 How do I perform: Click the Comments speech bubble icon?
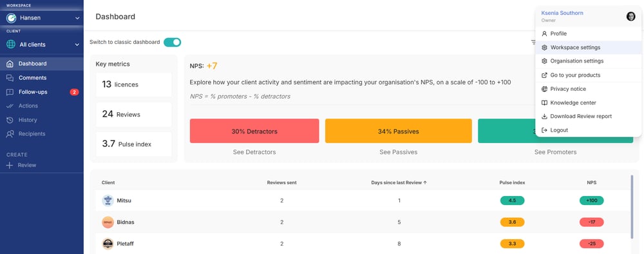click(x=10, y=77)
